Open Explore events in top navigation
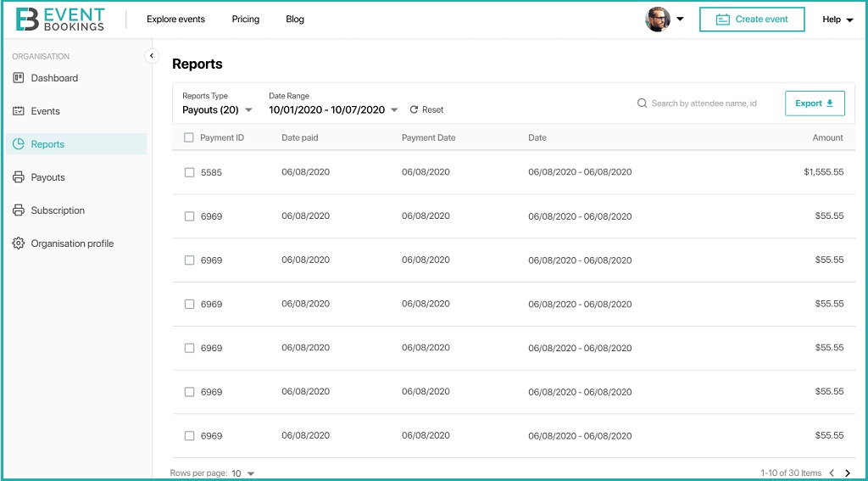The image size is (868, 481). coord(175,20)
